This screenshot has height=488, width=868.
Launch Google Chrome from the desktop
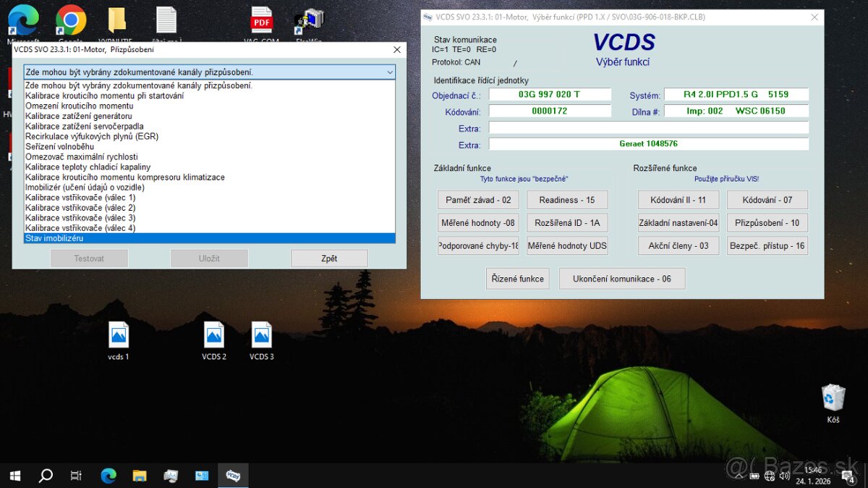pyautogui.click(x=70, y=21)
